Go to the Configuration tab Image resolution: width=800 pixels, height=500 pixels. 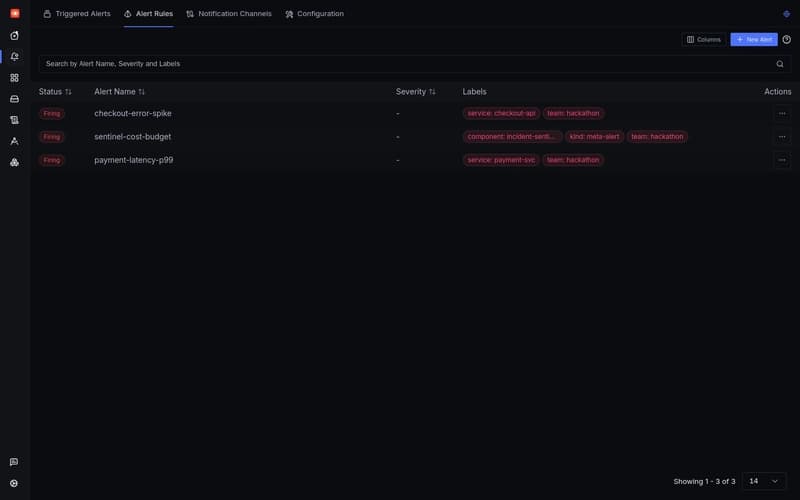(x=314, y=14)
